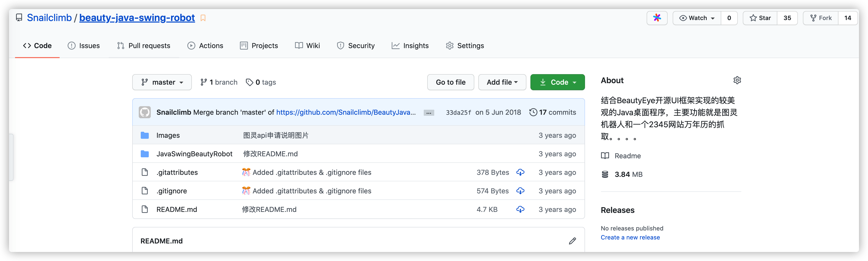868x261 pixels.
Task: Click the cloud download icon for .gitignore
Action: 520,191
